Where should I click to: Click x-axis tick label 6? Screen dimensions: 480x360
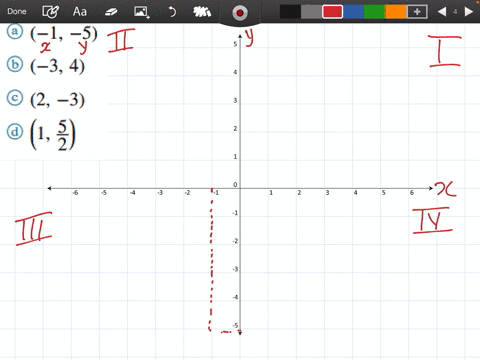point(412,193)
